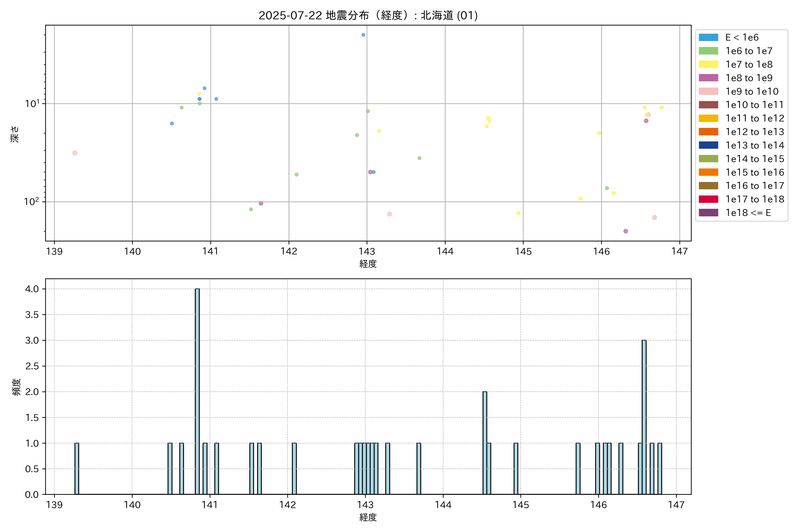Screen dimensions: 798x532
Task: Click the pink scatter point near longitude 139.3
Action: coord(75,153)
